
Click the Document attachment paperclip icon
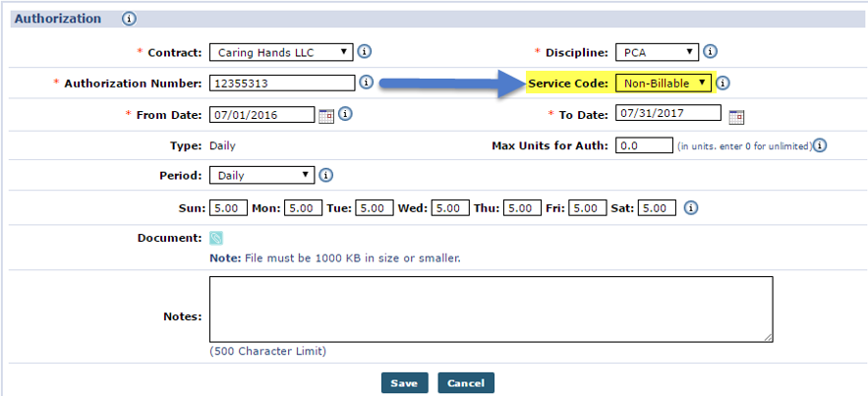216,238
